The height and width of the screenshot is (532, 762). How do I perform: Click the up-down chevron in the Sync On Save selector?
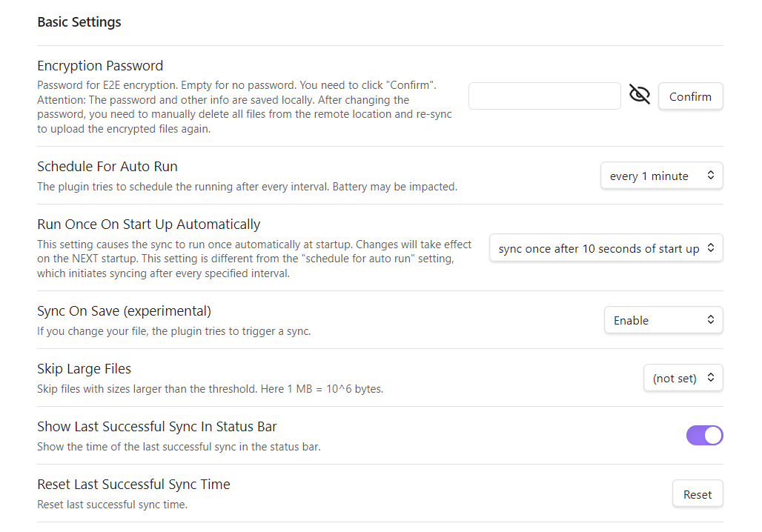(x=711, y=319)
